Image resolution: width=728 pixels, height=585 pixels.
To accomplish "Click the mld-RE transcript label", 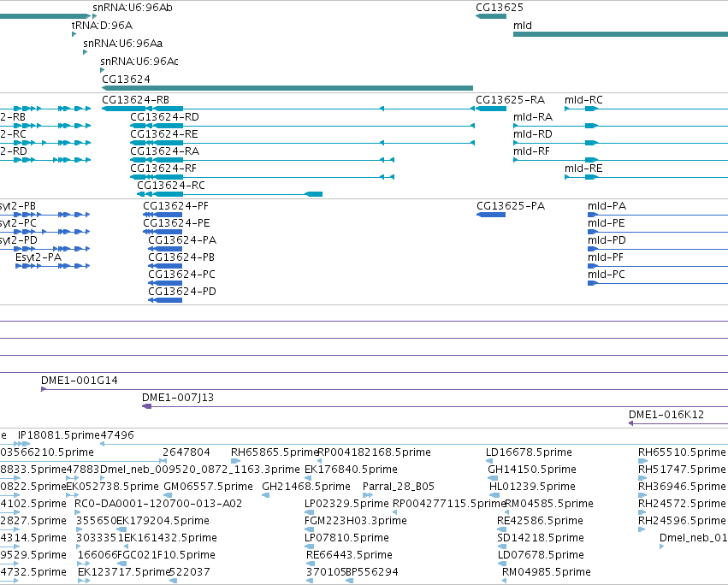I will point(583,168).
